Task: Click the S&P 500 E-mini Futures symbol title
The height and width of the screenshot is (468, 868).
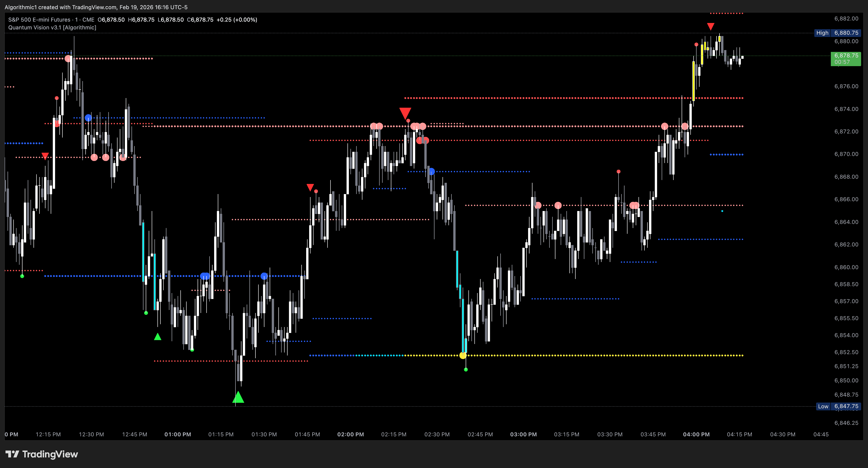Action: click(39, 20)
